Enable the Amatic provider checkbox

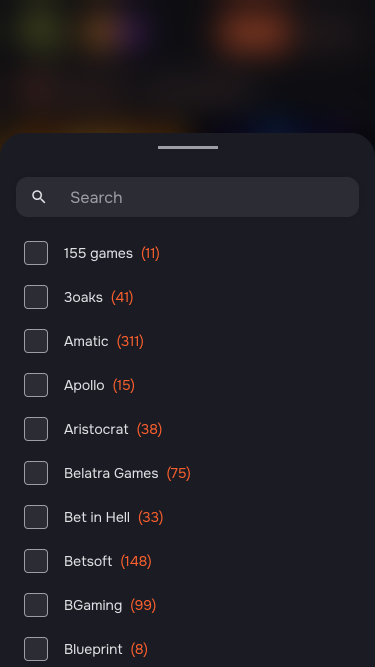[x=36, y=341]
